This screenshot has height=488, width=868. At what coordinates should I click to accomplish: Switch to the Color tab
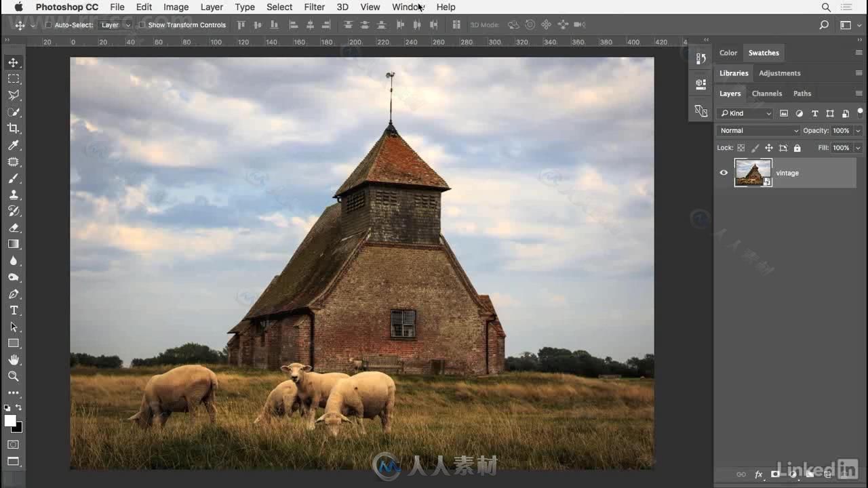[728, 53]
